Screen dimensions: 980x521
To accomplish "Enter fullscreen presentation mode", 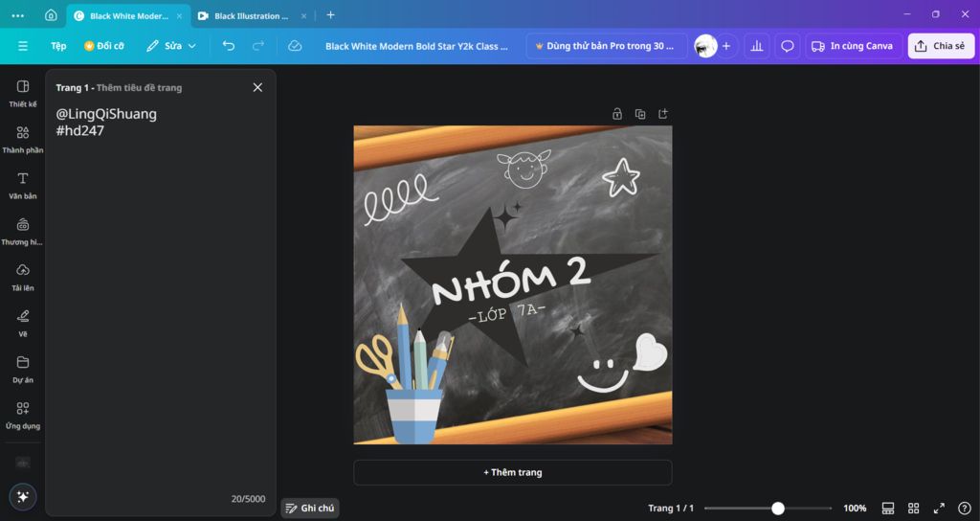I will click(939, 508).
